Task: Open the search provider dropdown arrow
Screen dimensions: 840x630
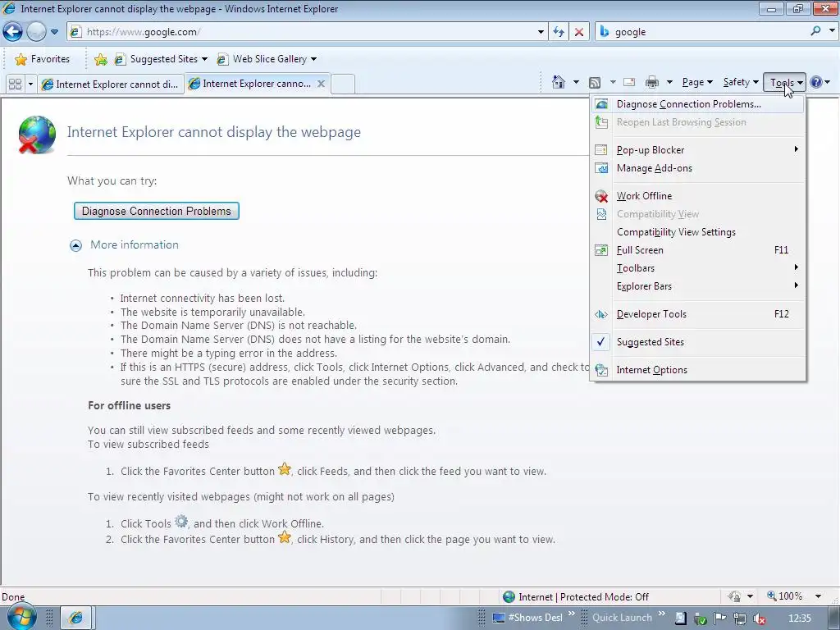Action: [x=832, y=31]
